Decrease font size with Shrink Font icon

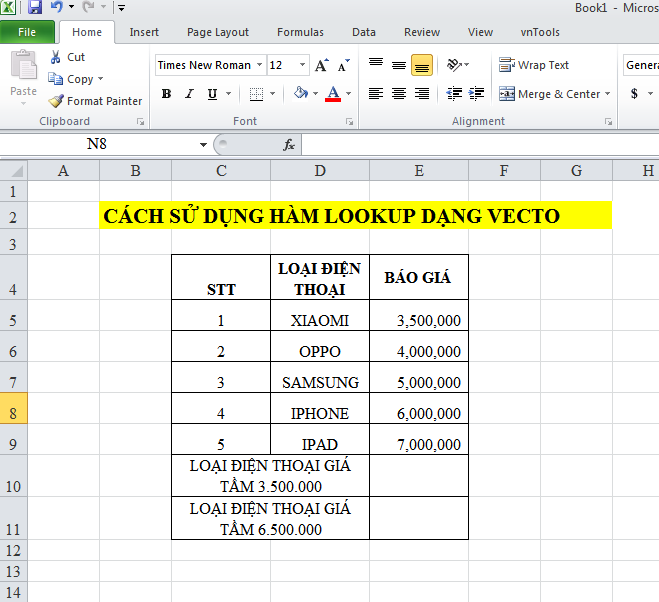coord(344,65)
